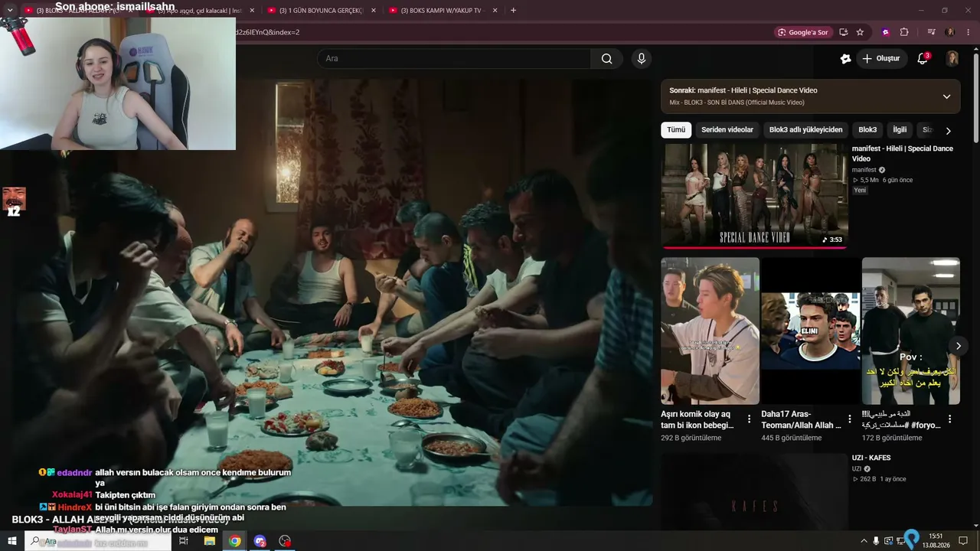Click the YouTube search magnifier button

607,59
